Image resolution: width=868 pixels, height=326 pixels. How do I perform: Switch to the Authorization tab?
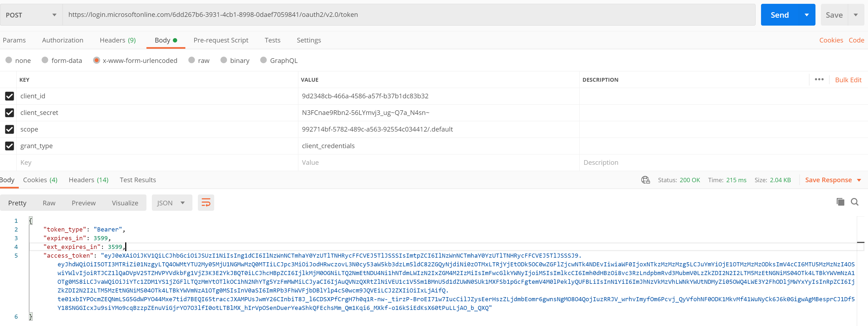click(x=63, y=40)
